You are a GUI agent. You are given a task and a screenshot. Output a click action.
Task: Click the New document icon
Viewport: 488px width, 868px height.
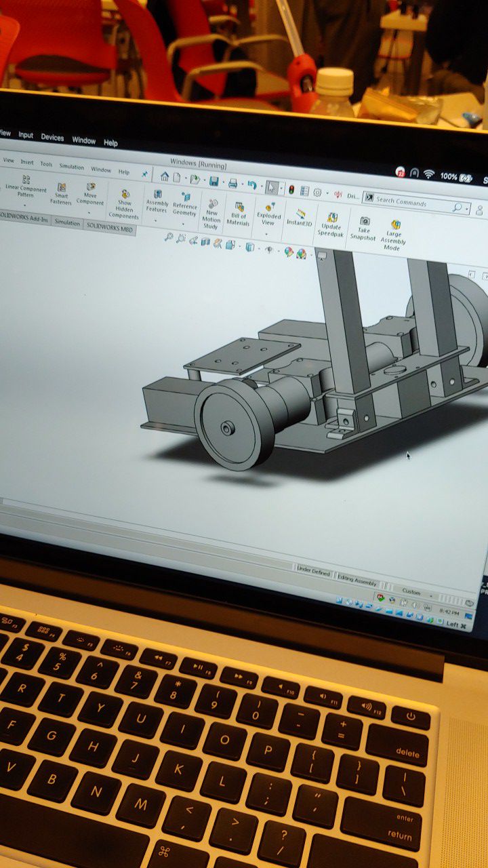tap(177, 178)
